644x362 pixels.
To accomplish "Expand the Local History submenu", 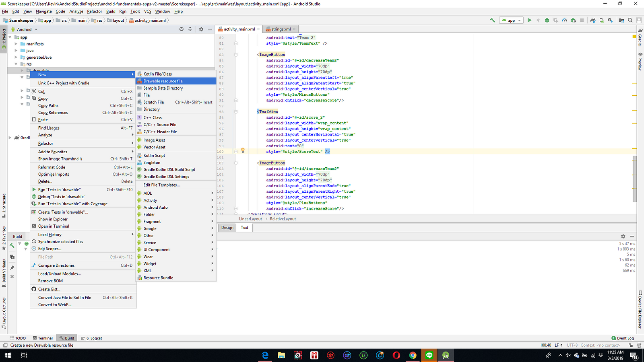I will (83, 234).
